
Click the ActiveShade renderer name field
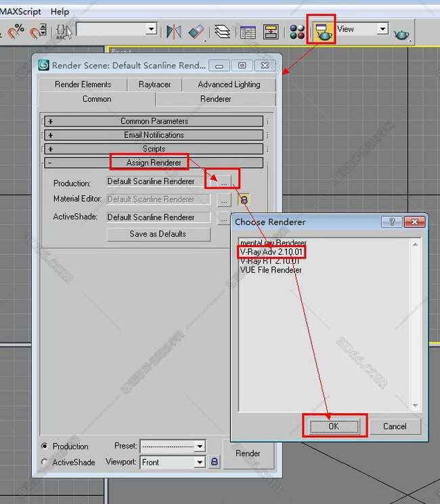tap(158, 217)
